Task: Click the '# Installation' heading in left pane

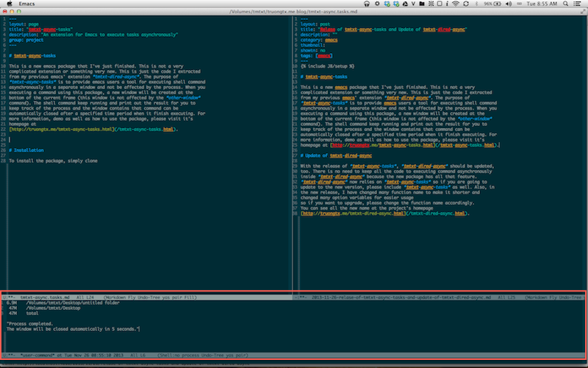Action: [27, 149]
